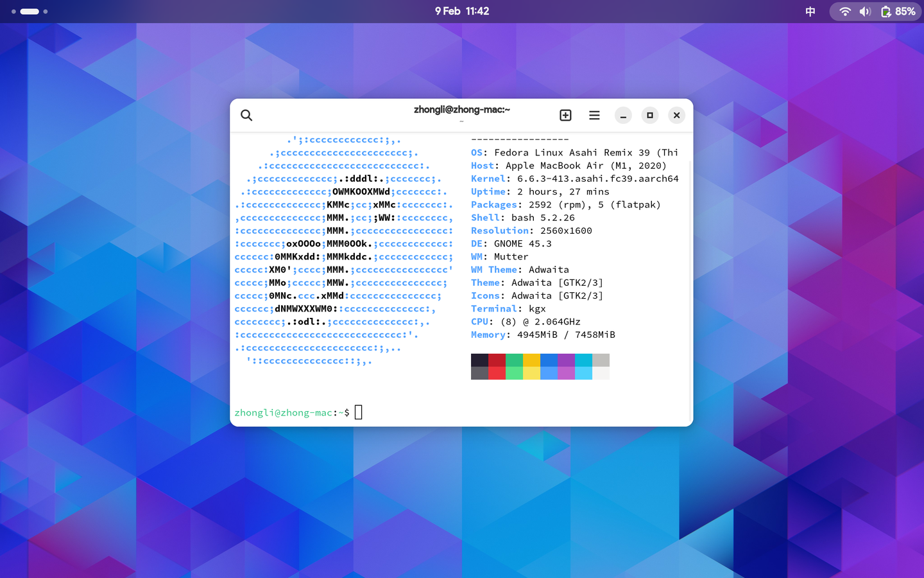Click the dark green color block
The image size is (924, 578).
point(514,360)
